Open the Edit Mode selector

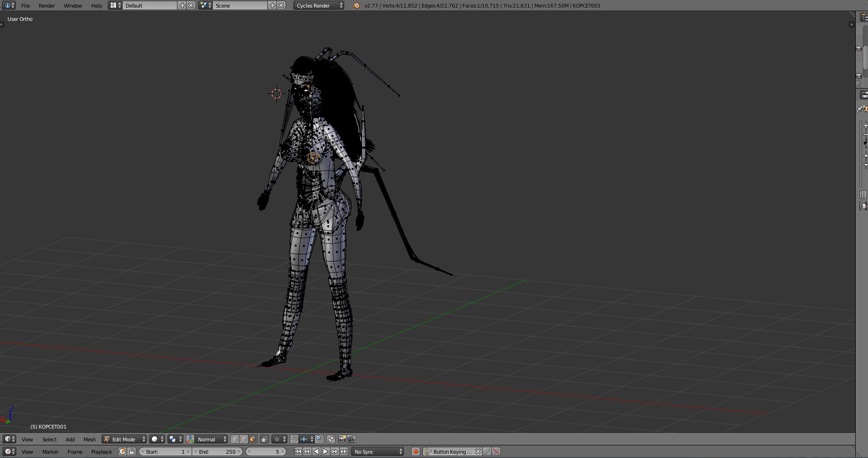point(124,439)
